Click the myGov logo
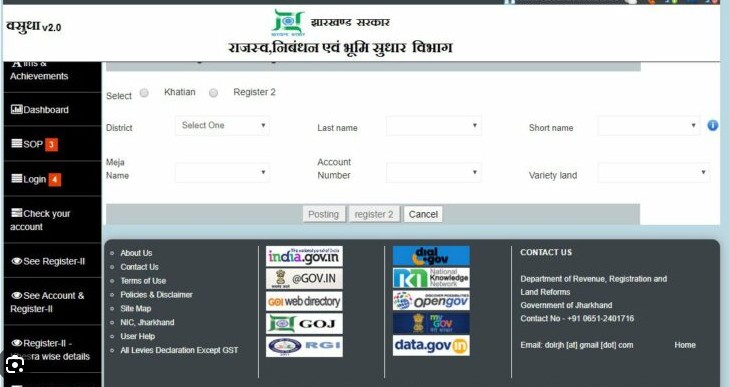 point(431,323)
